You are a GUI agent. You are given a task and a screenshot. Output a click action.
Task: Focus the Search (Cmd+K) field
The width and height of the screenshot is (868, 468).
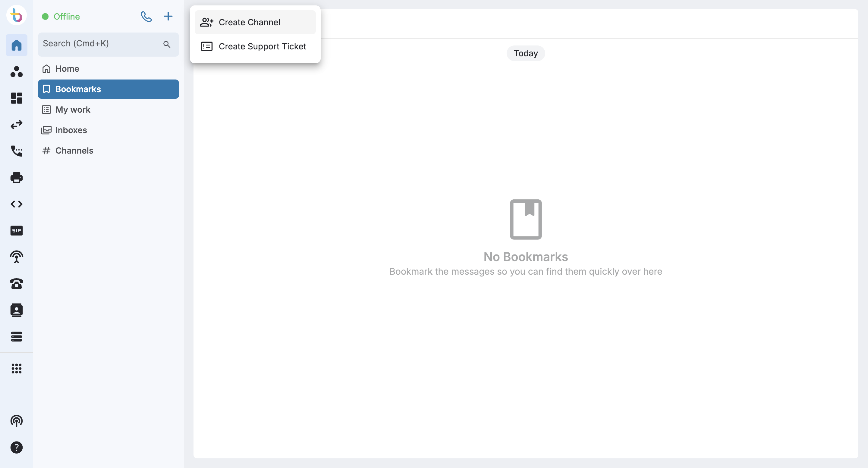click(x=108, y=44)
